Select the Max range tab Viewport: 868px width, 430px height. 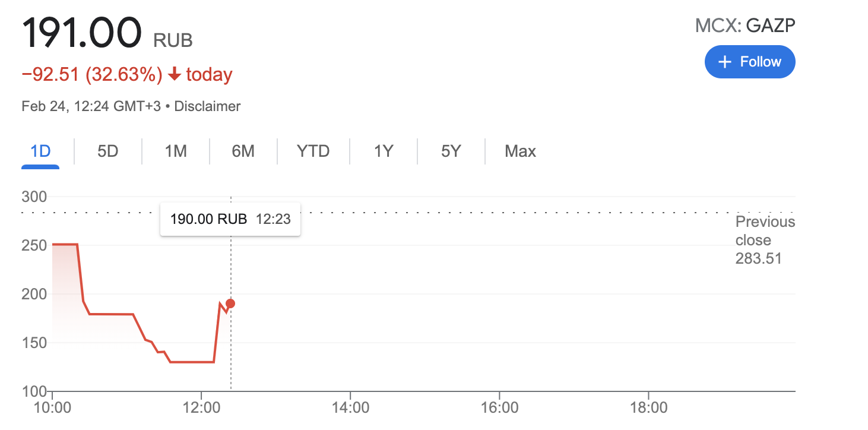pos(520,151)
